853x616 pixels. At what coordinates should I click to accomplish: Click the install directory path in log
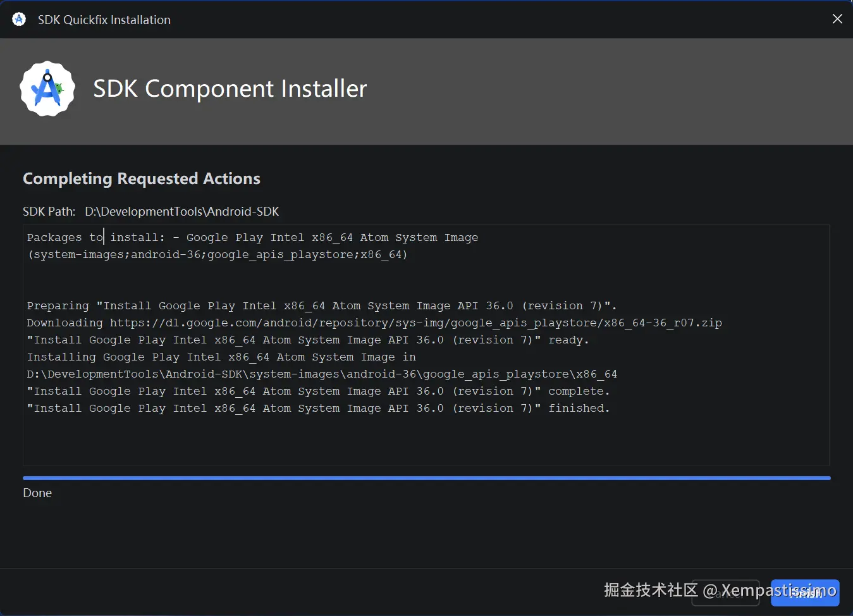click(x=321, y=374)
